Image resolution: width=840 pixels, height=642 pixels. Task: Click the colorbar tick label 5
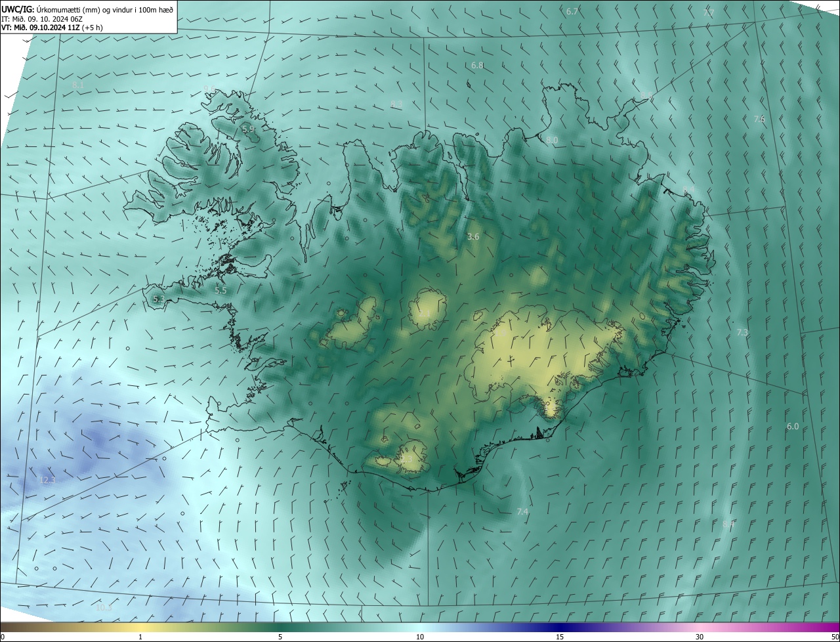280,637
